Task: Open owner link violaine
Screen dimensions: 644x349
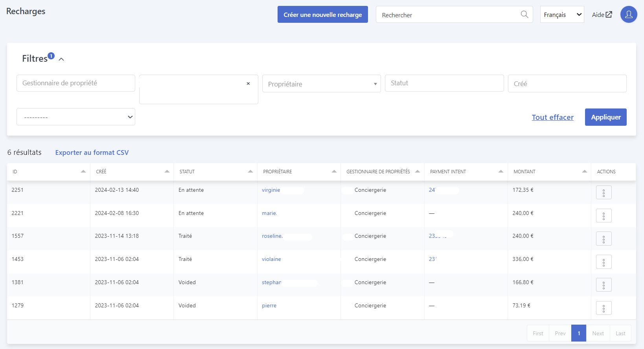Action: pyautogui.click(x=271, y=259)
